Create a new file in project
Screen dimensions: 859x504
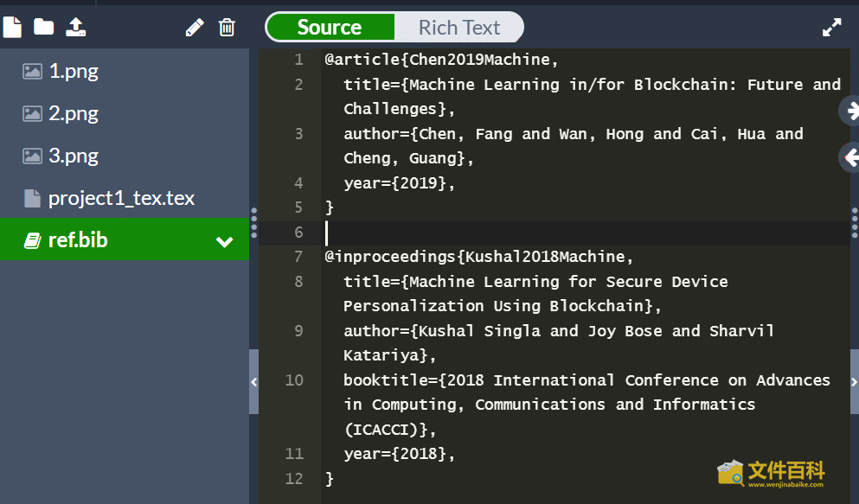(x=12, y=27)
